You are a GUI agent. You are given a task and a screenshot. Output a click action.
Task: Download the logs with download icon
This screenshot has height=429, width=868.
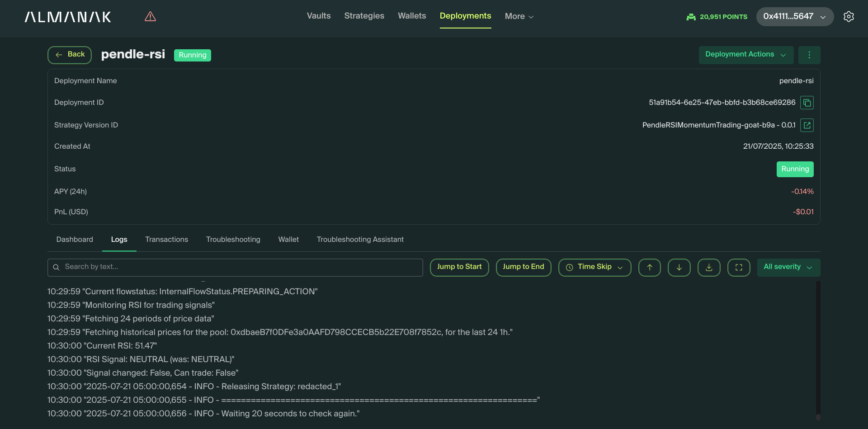pyautogui.click(x=709, y=268)
